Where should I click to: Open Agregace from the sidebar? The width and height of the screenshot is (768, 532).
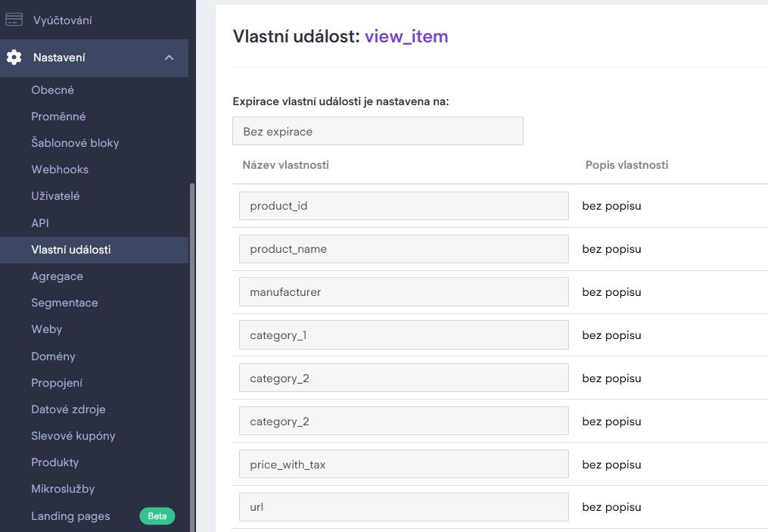coord(57,276)
